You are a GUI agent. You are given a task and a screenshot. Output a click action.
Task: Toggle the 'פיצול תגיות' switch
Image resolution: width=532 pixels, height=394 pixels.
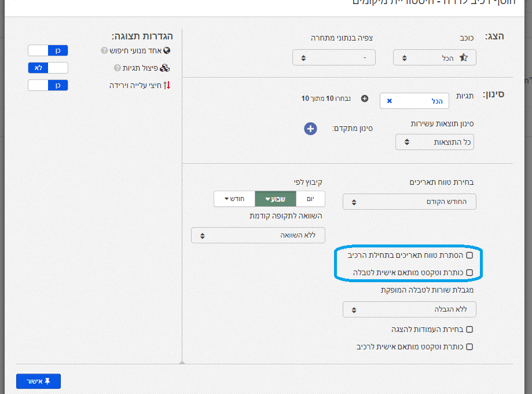[48, 68]
